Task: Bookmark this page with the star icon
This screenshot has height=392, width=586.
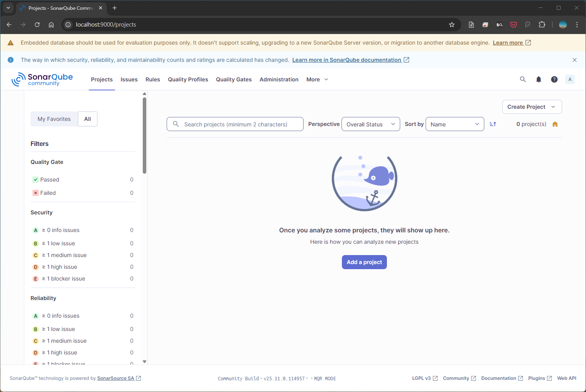Action: tap(452, 25)
